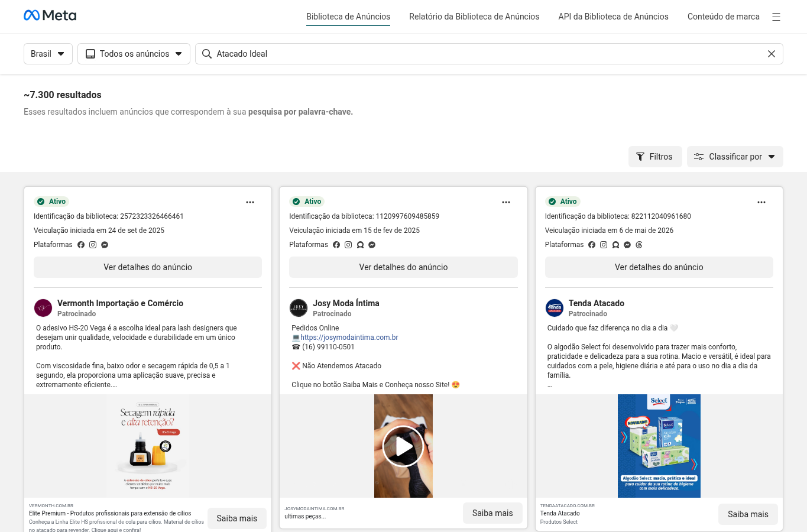The height and width of the screenshot is (532, 807).
Task: Clear the search field with the X
Action: [772, 54]
